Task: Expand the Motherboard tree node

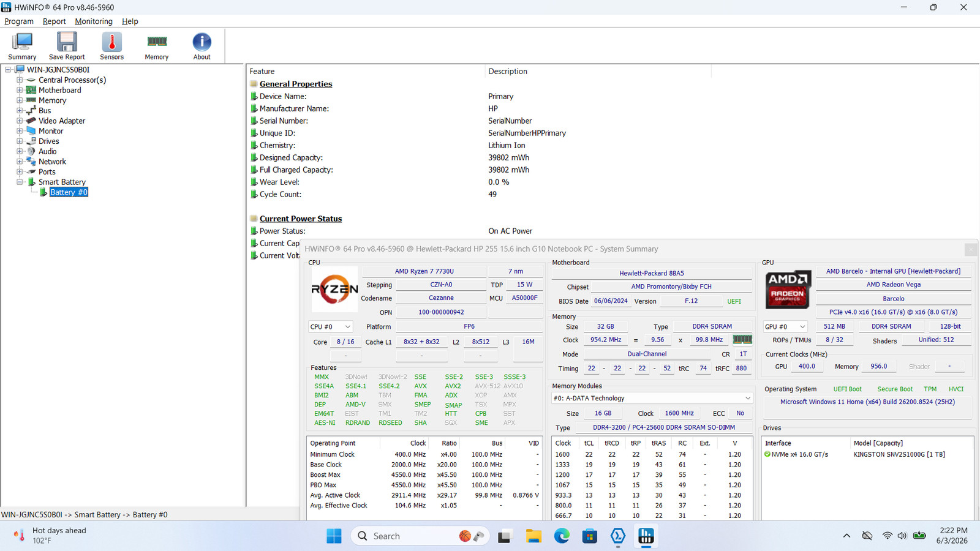Action: 20,90
